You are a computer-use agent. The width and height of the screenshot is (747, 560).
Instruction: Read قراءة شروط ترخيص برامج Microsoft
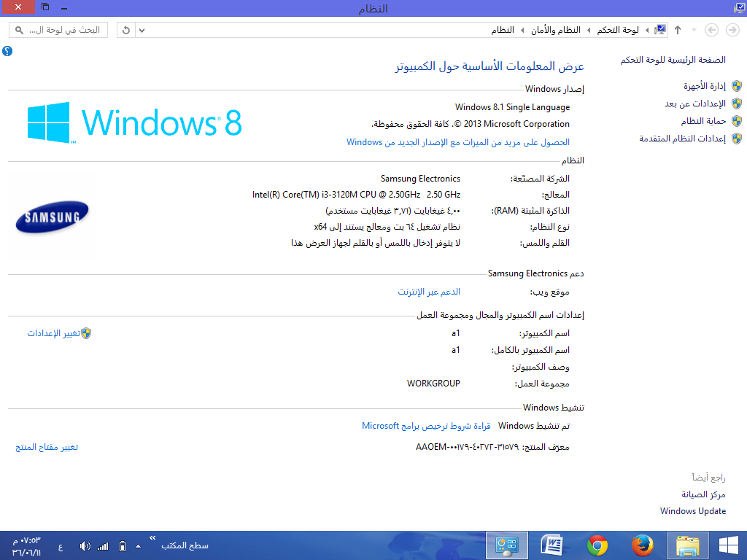(426, 426)
